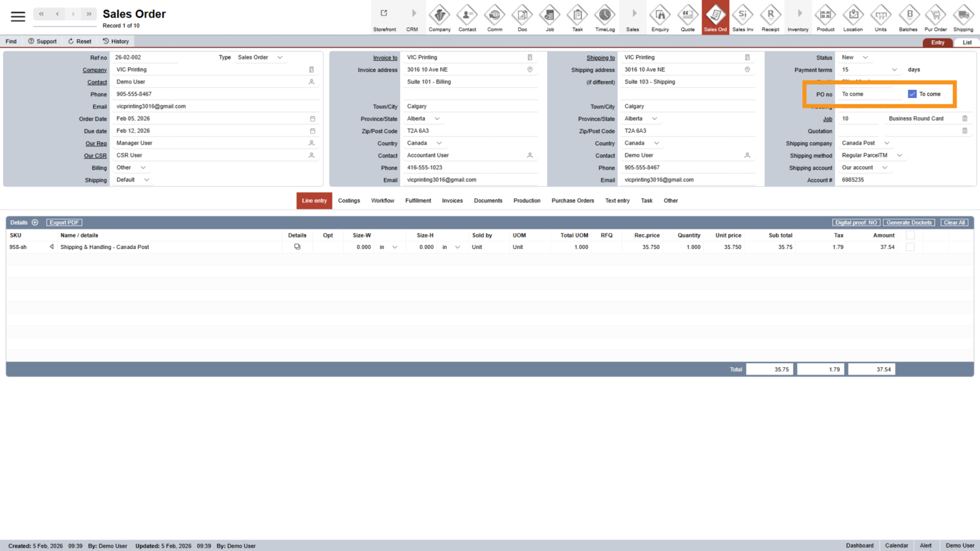This screenshot has width=980, height=551.
Task: Click the Phone input field 905-555-8467
Action: tap(210, 94)
